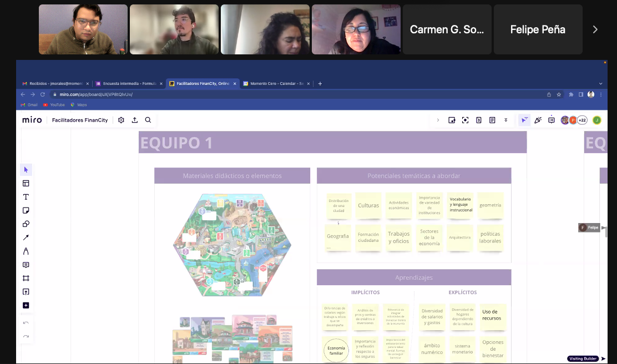
Task: Click the Visiting Builder label
Action: point(583,358)
